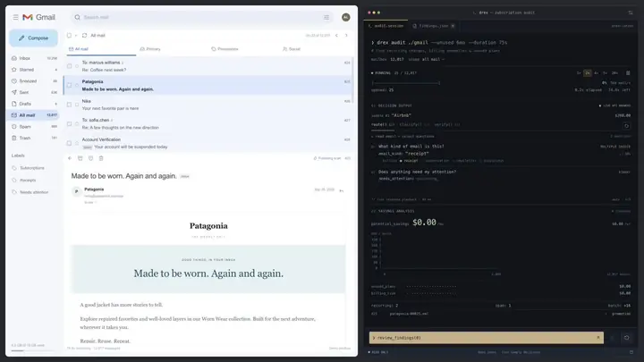644x362 pixels.
Task: Click the storage usage bar in Gmail sidebar
Action: click(x=32, y=350)
